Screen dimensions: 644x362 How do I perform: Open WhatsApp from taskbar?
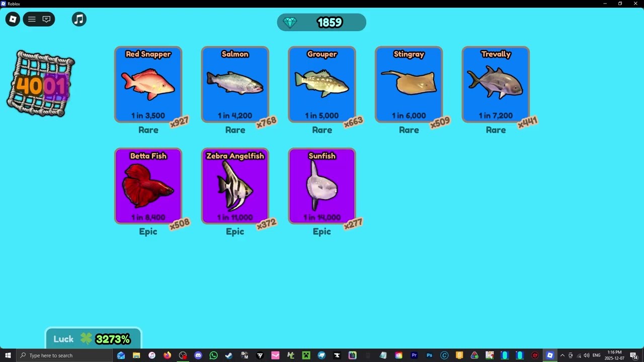tap(213, 355)
